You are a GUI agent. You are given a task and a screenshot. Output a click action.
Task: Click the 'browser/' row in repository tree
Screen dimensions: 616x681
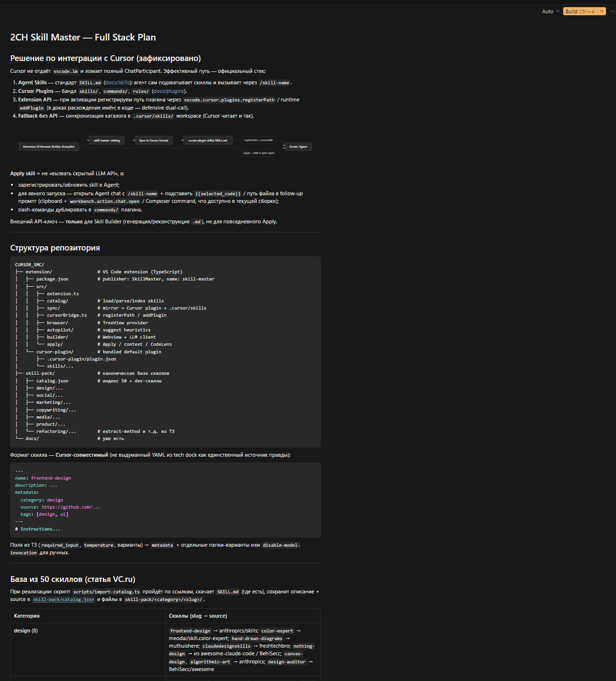[x=57, y=323]
